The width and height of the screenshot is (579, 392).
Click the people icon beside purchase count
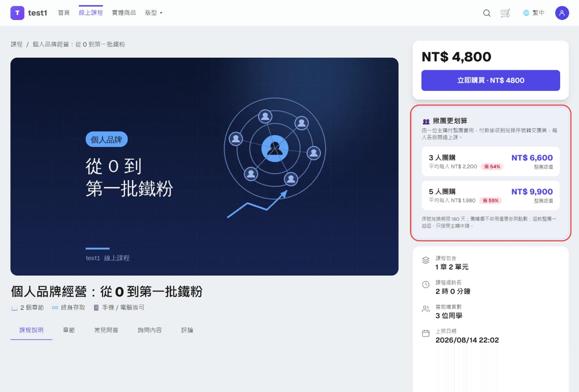pos(426,309)
